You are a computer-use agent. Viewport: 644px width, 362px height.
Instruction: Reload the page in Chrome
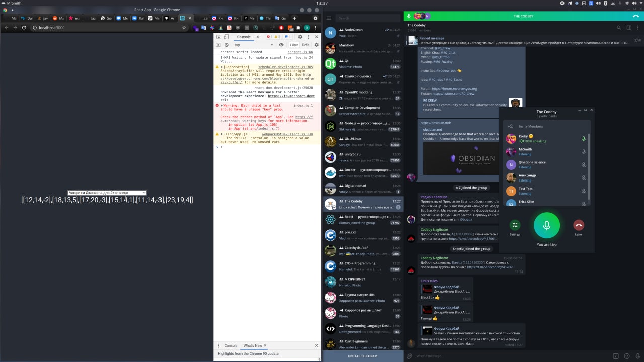pos(24,28)
